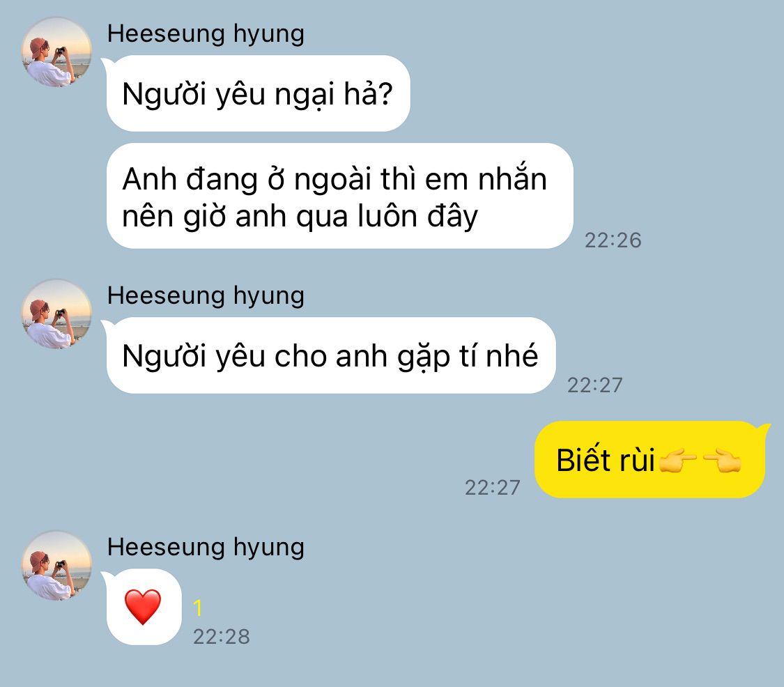
Task: Tap the left-pointing finger emoji
Action: [722, 461]
